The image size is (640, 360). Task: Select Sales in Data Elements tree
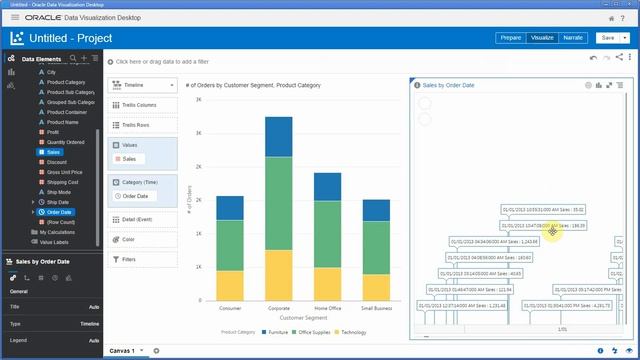click(50, 152)
